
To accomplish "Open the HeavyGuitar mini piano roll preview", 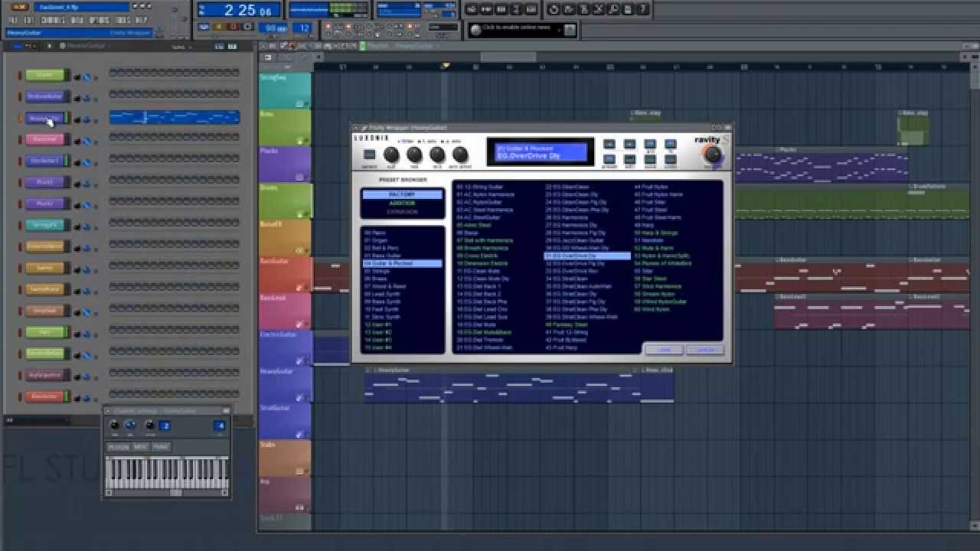I will pyautogui.click(x=175, y=117).
